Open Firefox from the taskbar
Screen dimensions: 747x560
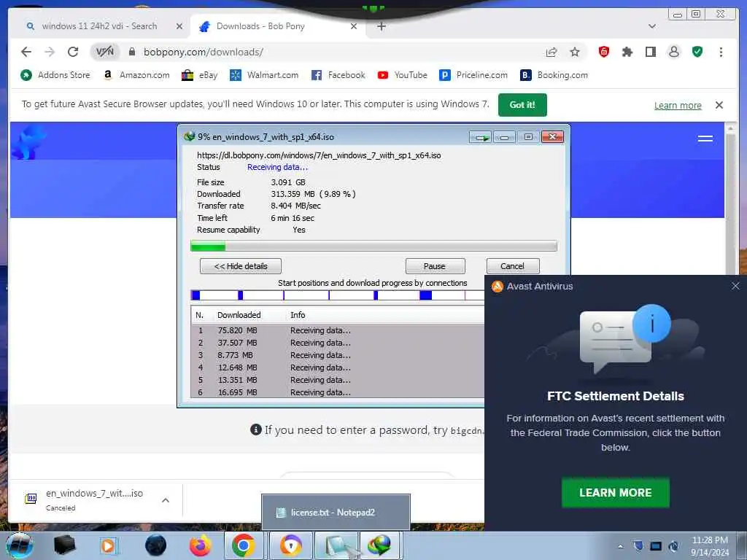[200, 545]
